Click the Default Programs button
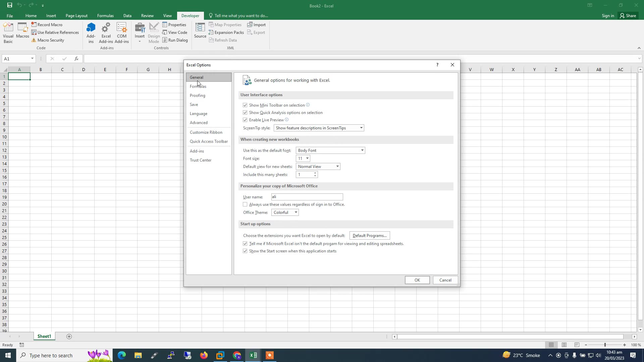Screen dimensions: 644x362 click(369, 235)
